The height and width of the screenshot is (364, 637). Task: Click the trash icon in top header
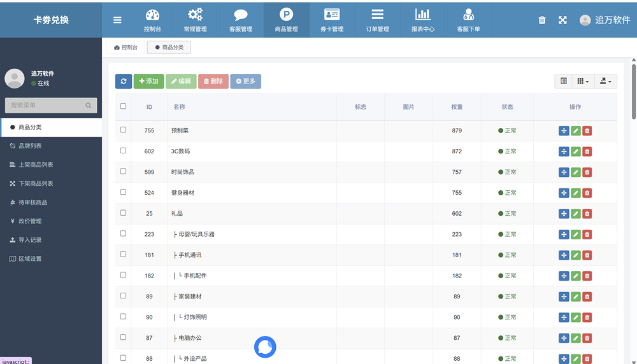(x=542, y=20)
